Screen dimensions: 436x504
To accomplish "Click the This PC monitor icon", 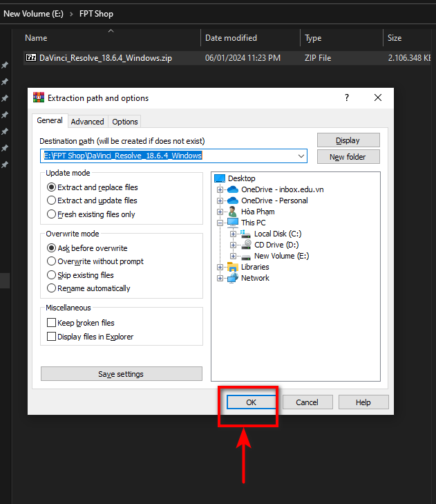I will click(233, 223).
